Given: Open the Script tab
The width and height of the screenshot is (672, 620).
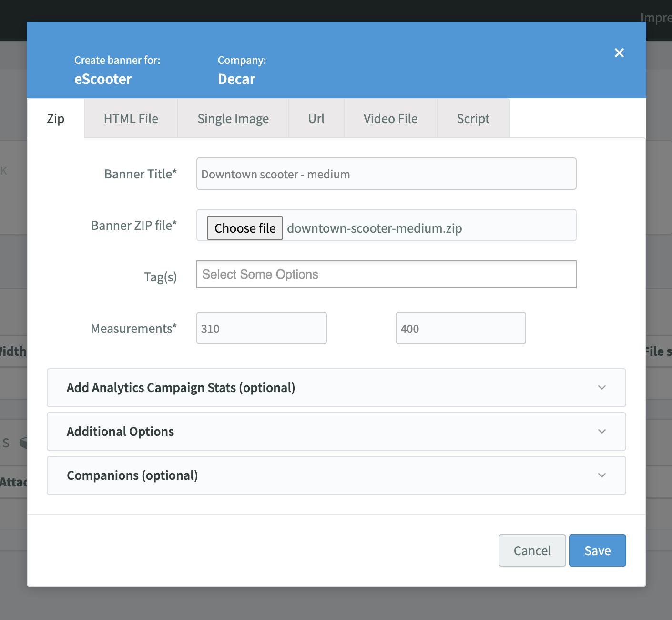Looking at the screenshot, I should (x=473, y=119).
